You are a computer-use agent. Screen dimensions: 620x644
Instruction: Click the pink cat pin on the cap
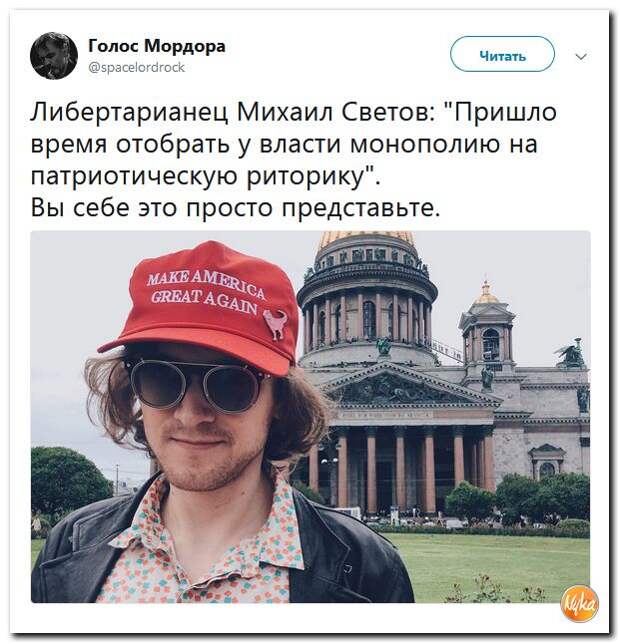pos(275,323)
